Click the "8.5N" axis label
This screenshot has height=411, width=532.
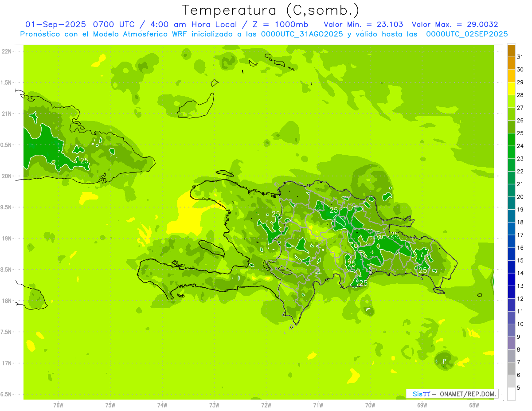click(x=7, y=270)
